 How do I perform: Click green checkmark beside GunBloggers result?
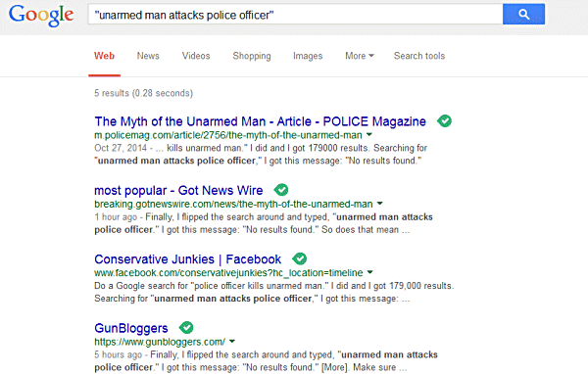pos(186,328)
